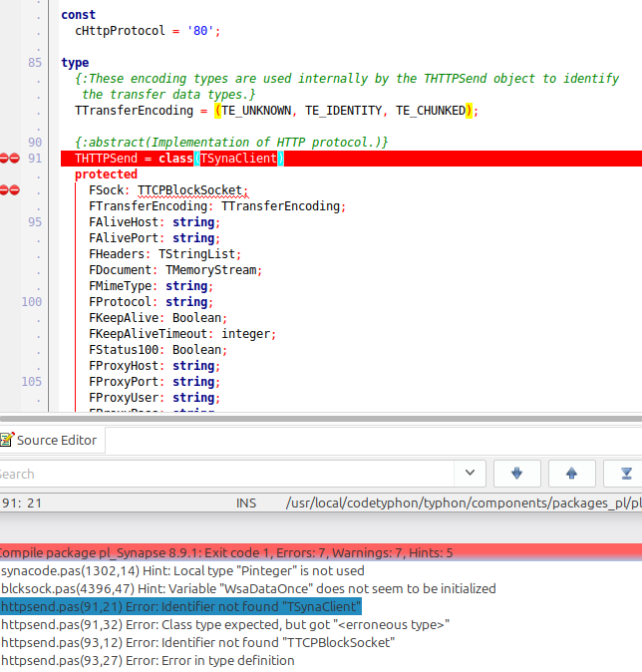Click the error marker icon on line 91

coord(9,159)
